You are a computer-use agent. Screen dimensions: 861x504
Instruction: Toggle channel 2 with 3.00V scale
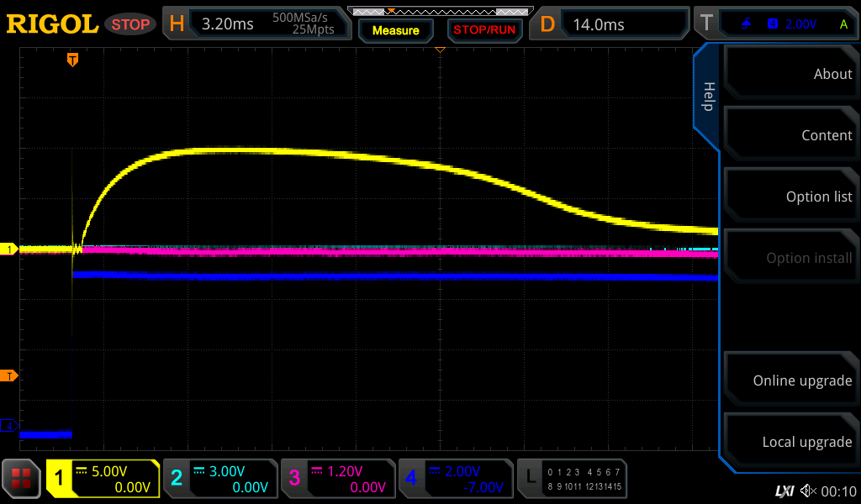point(219,479)
